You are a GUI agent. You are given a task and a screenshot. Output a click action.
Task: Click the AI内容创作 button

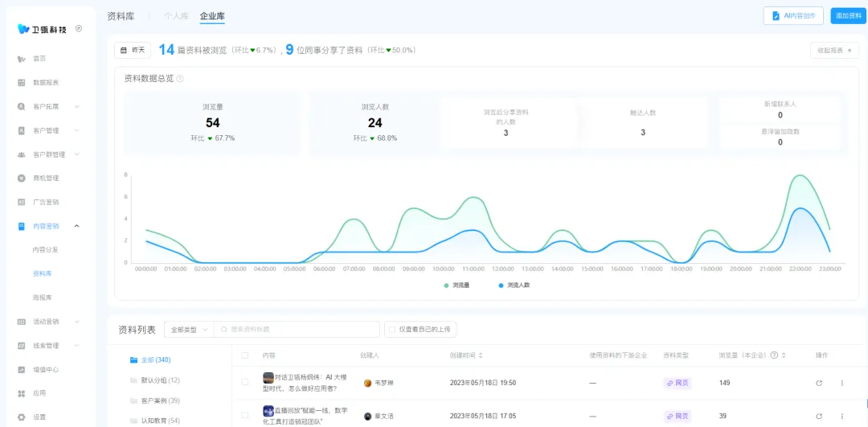tap(792, 16)
